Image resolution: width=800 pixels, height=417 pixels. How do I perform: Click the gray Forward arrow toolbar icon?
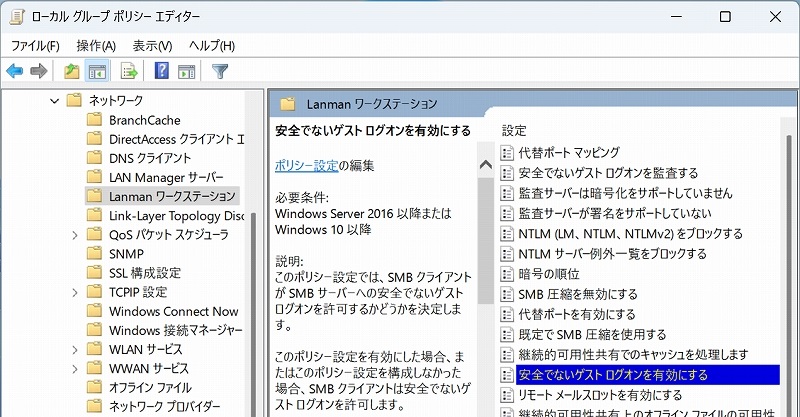click(x=39, y=71)
